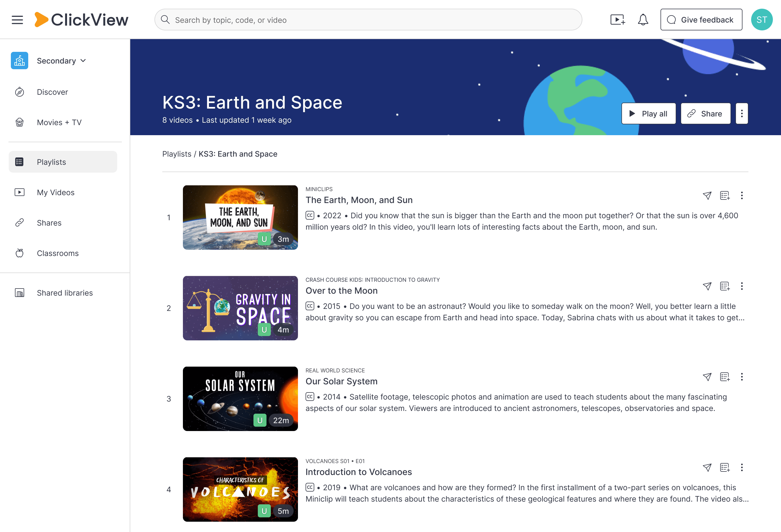Viewport: 781px width, 532px height.
Task: Click the CC icon on 'Over to the Moon'
Action: point(310,306)
